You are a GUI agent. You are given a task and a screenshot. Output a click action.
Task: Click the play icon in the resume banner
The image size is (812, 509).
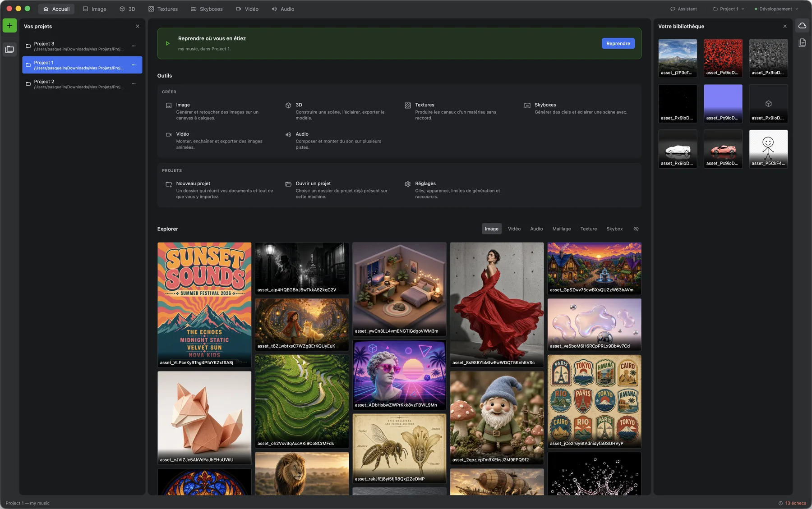pos(168,43)
